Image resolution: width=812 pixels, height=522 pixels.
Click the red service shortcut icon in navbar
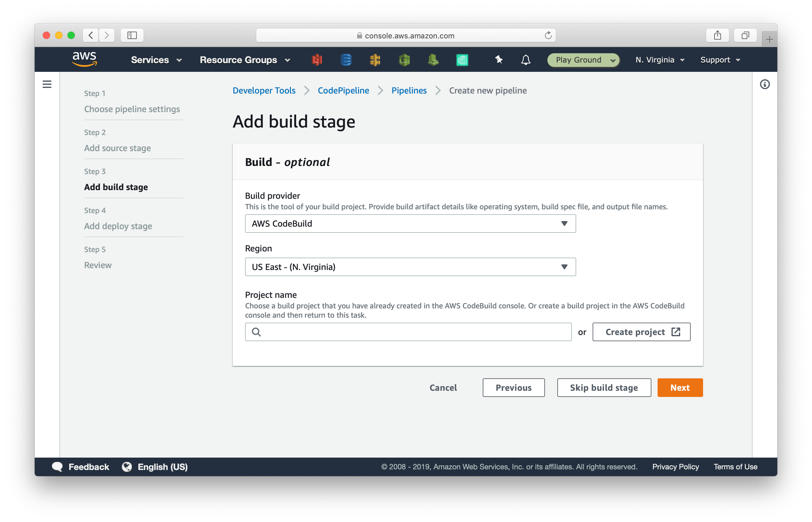[x=317, y=60]
